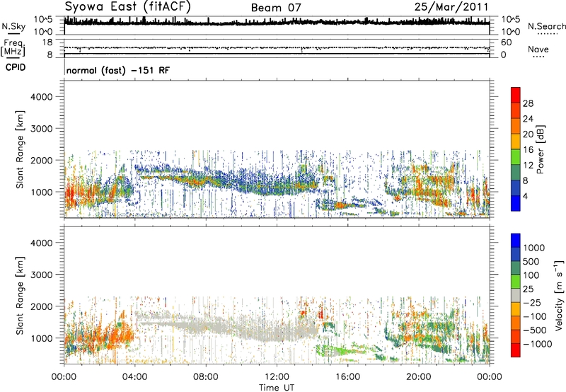Click the light green power colorbar segment near 14
Screen dimensions: 566x392
pos(516,156)
